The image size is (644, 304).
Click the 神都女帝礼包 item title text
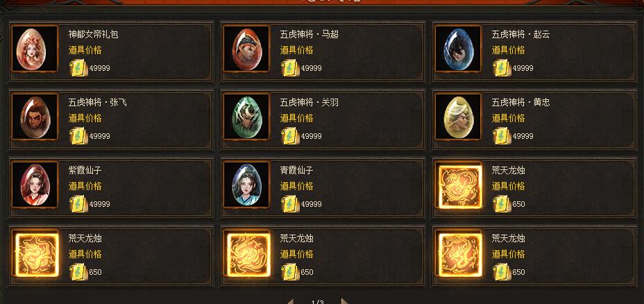93,35
